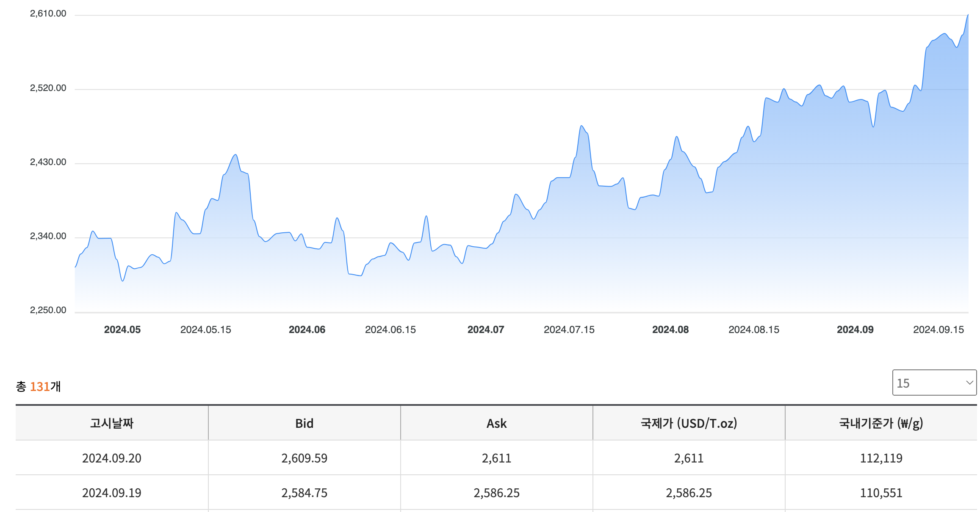Click the 2024.09.15 x-axis label
The image size is (980, 512).
[938, 330]
